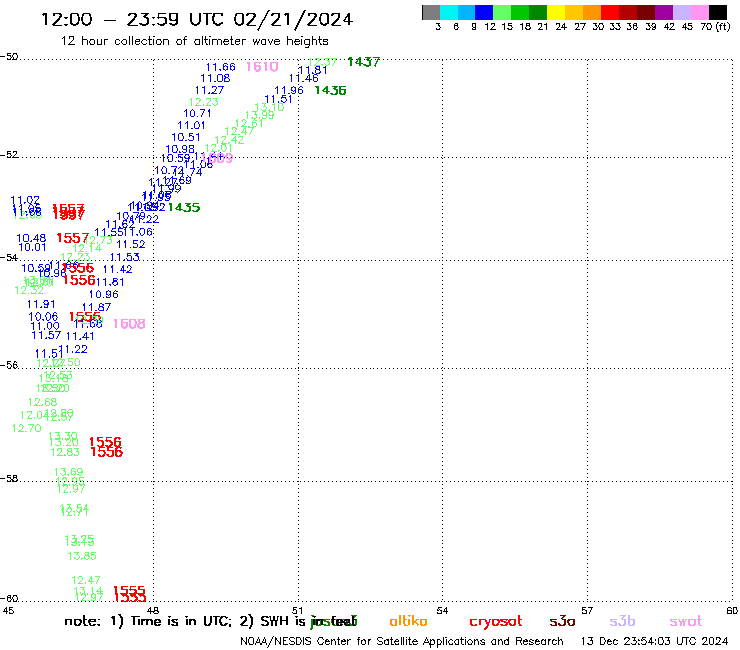Click the blue '11.01' wave height value

pos(191,126)
